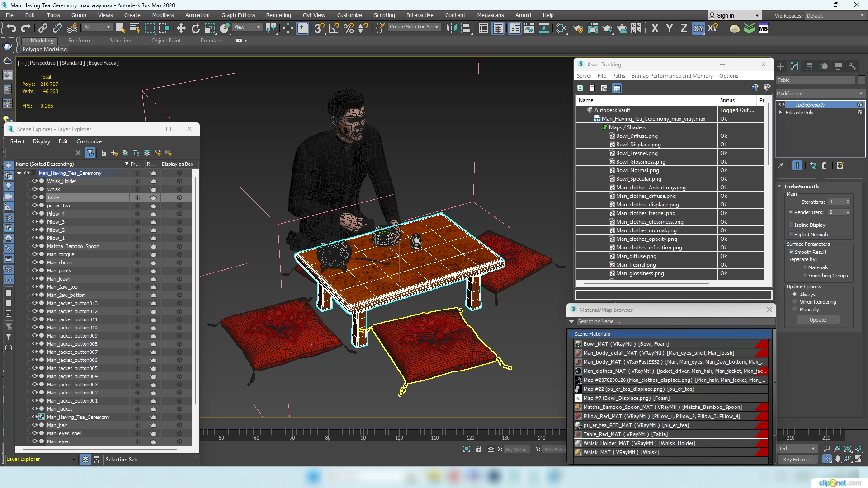Click Polygon Modeling panel label
This screenshot has width=868, height=488.
tap(45, 49)
